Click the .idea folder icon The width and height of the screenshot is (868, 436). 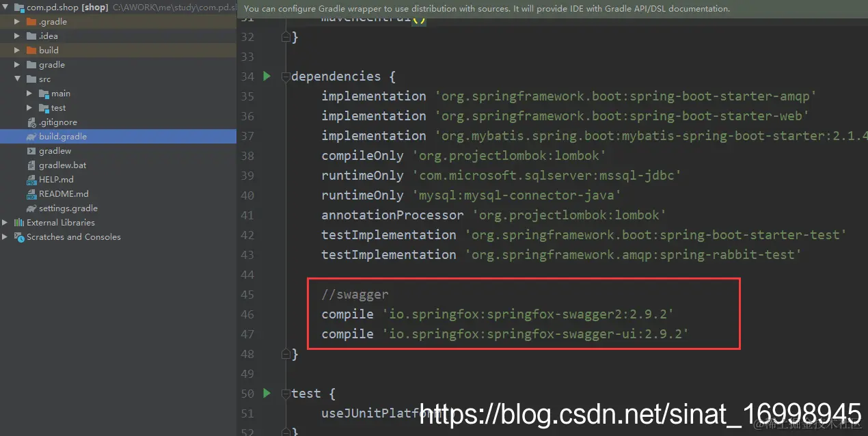31,36
